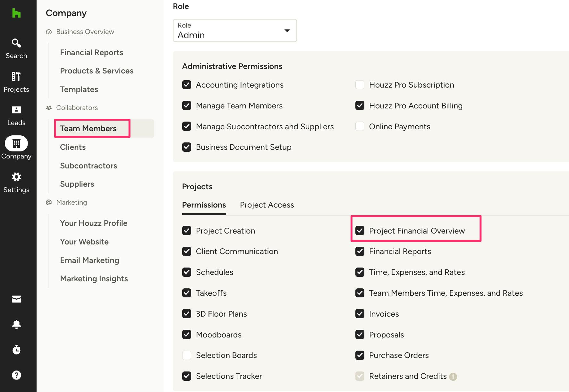The image size is (569, 392).
Task: Open the messages envelope icon
Action: [16, 299]
